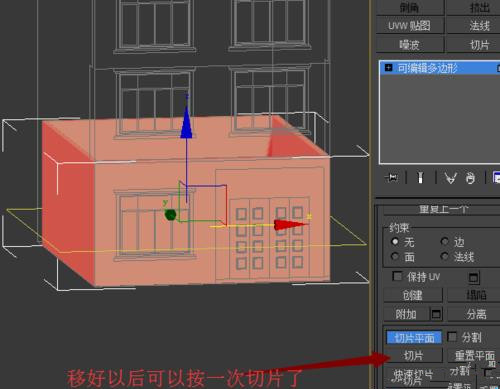
Task: Click the 附加 button
Action: point(407,314)
